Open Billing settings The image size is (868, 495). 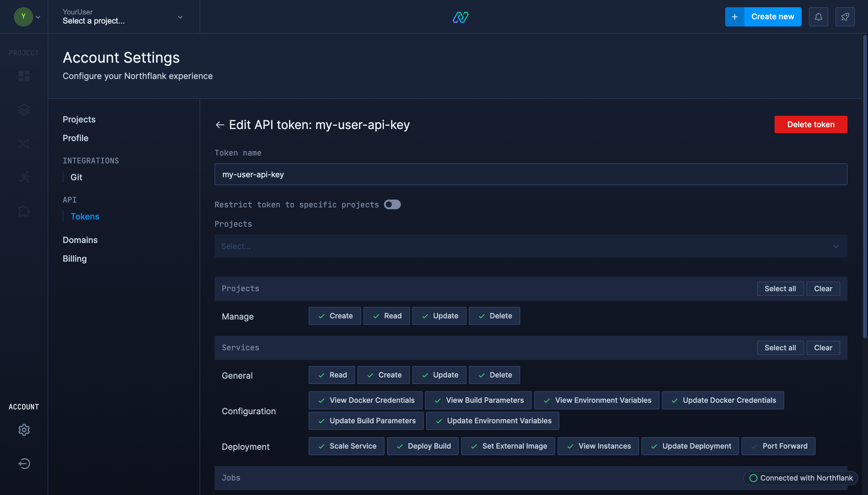(x=74, y=259)
